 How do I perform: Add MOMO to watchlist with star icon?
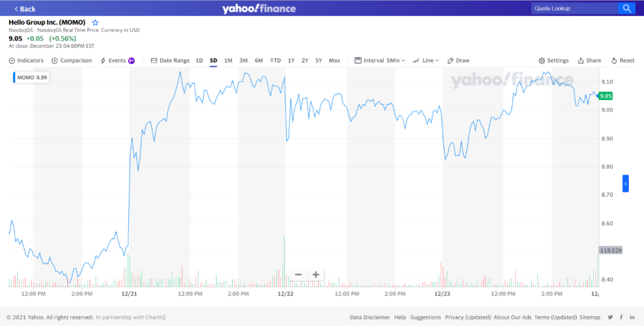[x=95, y=23]
